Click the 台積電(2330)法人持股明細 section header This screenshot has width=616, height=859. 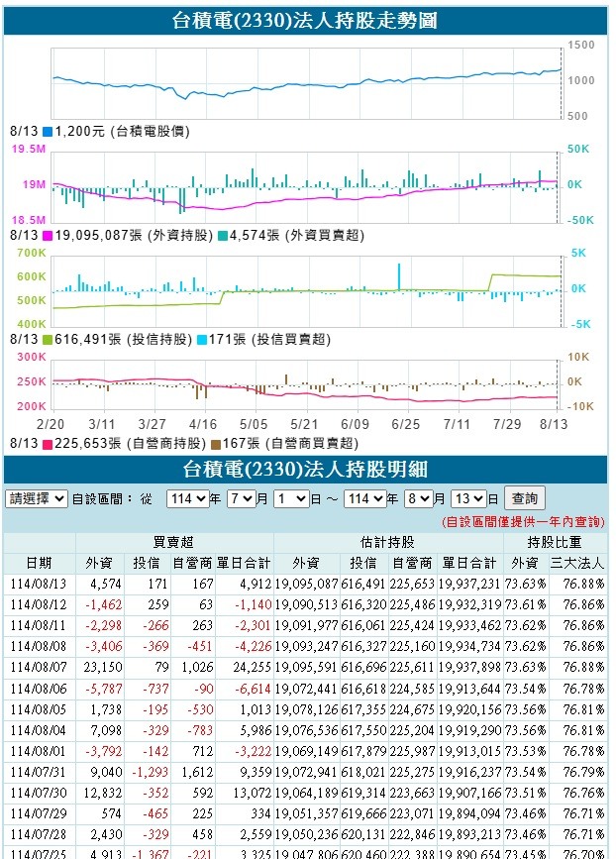[306, 470]
